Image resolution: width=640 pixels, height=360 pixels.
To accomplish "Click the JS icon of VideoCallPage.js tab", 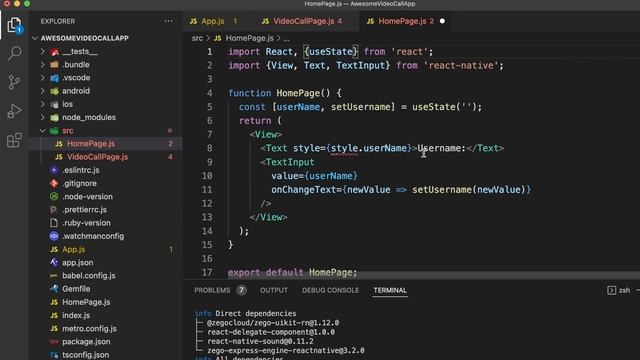I will point(265,21).
